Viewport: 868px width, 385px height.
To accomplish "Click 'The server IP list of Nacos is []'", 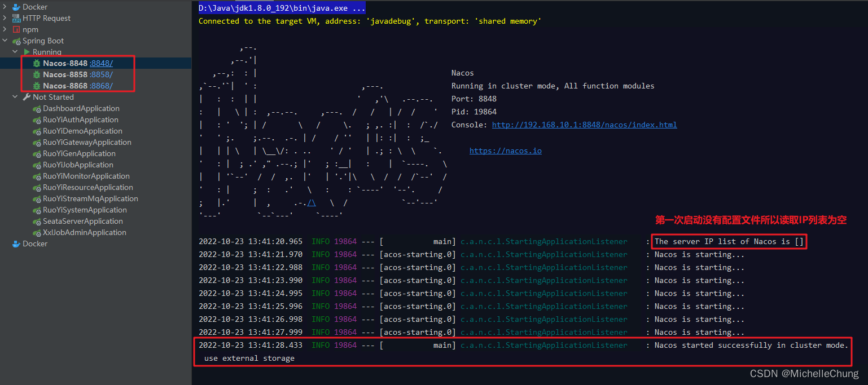I will coord(729,241).
